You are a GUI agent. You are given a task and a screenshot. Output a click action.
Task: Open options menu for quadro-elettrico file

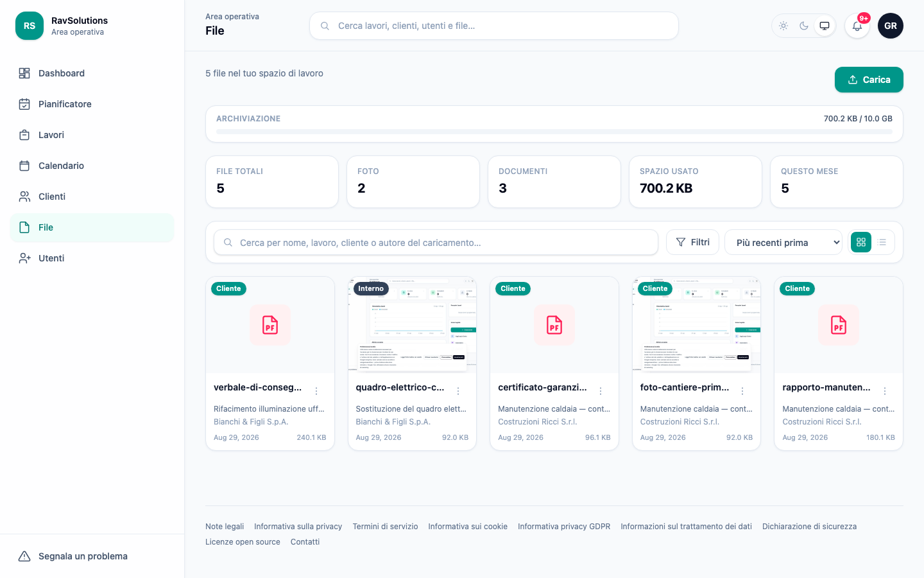point(458,391)
